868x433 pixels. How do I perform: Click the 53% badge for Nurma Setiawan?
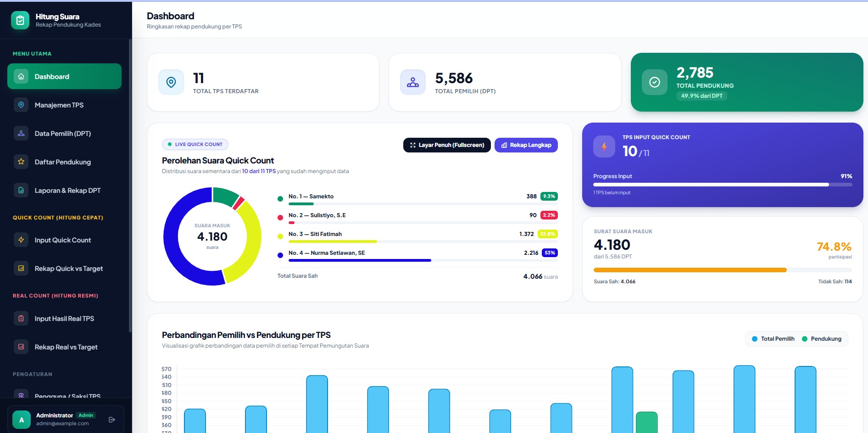(x=550, y=253)
